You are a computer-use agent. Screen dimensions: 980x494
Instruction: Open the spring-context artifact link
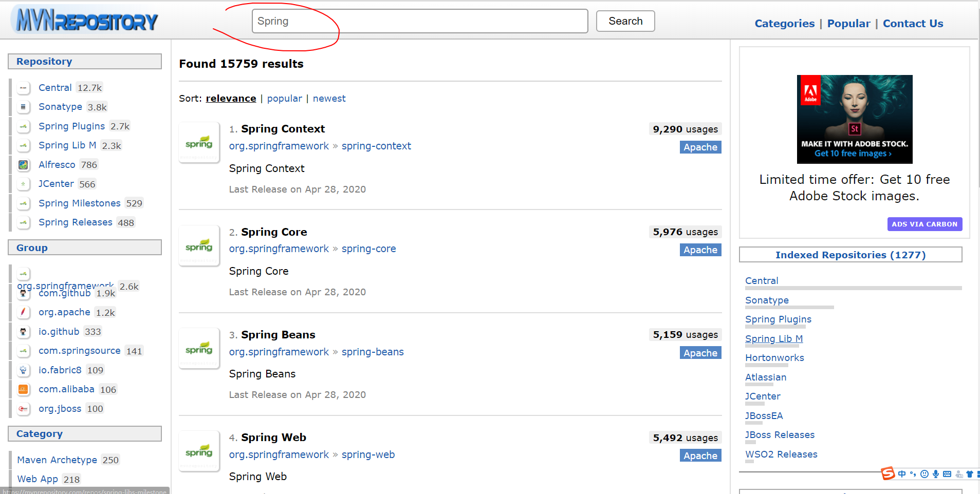376,146
